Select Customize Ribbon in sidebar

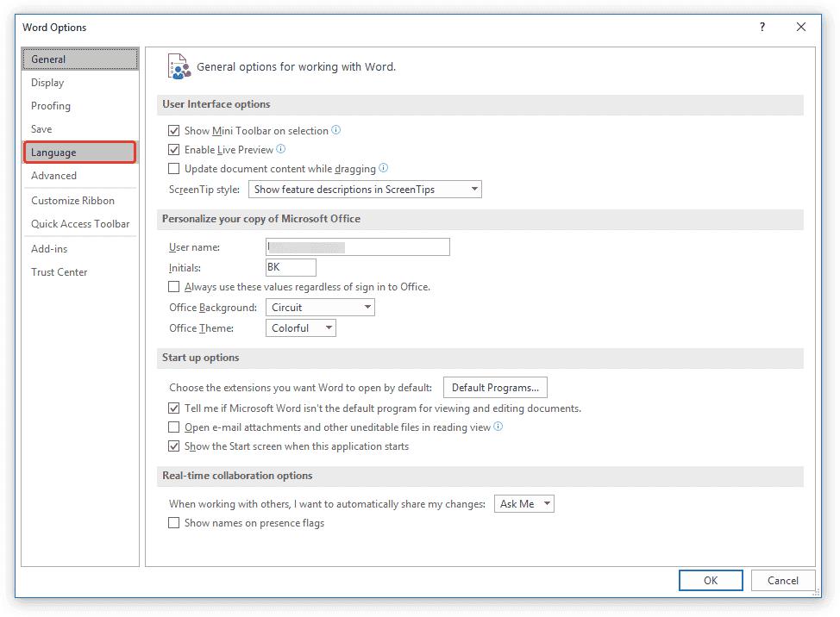[x=72, y=201]
